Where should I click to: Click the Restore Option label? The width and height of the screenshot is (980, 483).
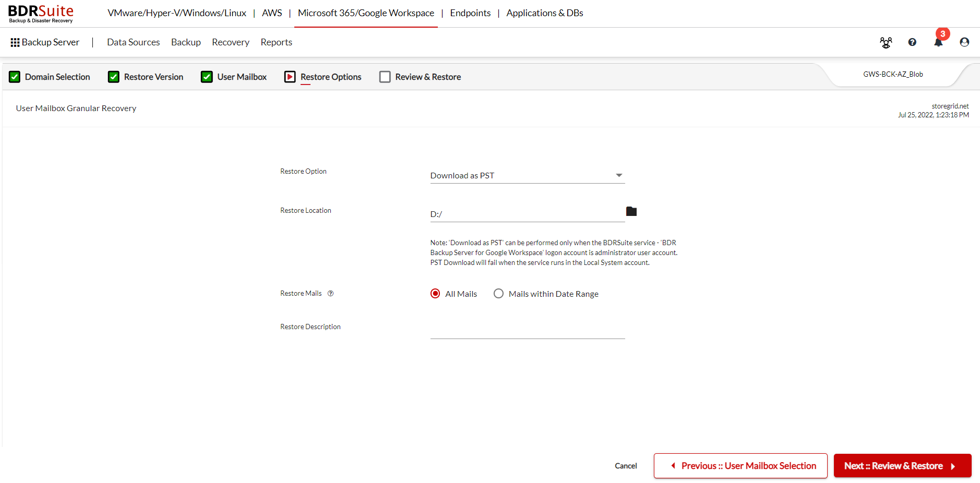(x=303, y=172)
